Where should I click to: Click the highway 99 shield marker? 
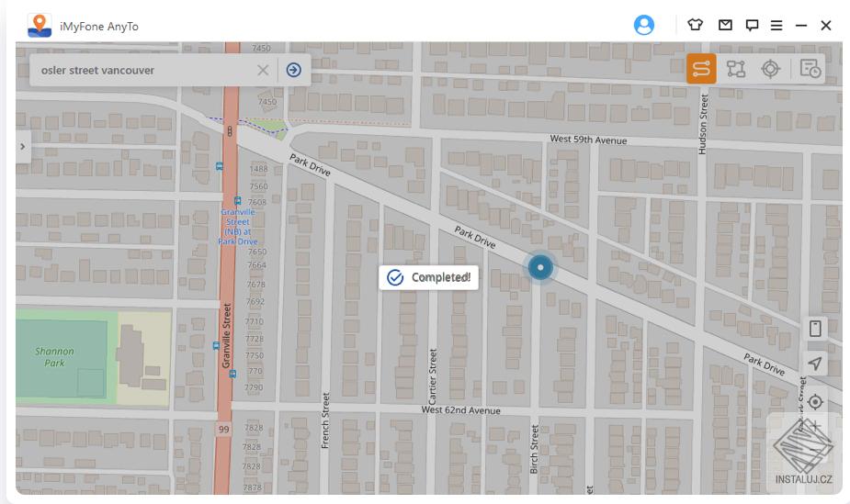click(x=224, y=430)
